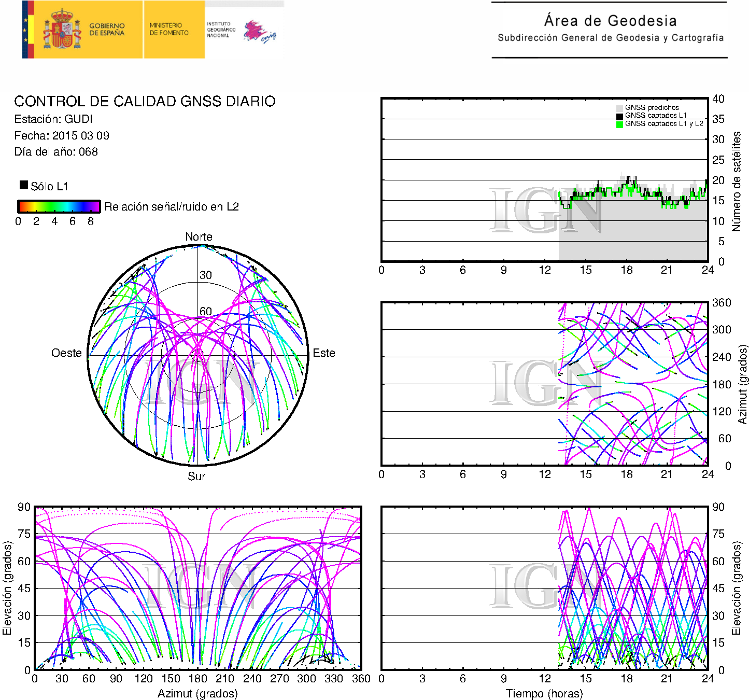Click the 'MINISTERIO DE FOMENTO' banner
This screenshot has width=749, height=700.
coord(169,29)
